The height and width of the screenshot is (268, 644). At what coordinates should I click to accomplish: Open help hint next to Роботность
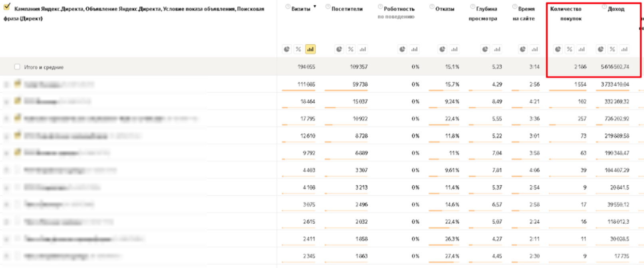380,7
